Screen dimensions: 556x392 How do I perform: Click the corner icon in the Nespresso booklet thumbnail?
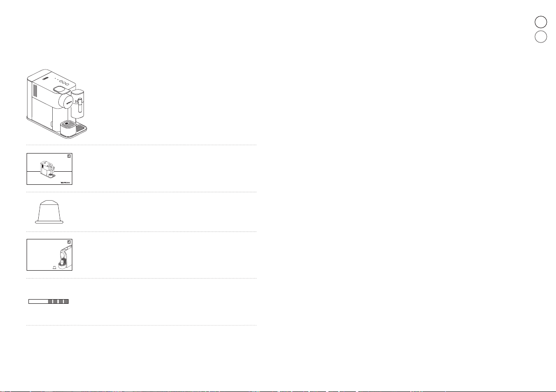click(x=69, y=156)
